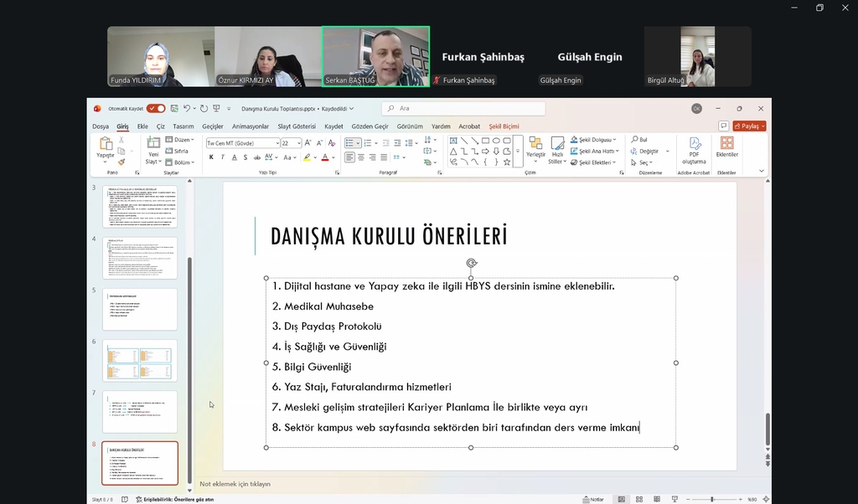Click the Paylaş share button
This screenshot has height=504, width=858.
tap(748, 126)
